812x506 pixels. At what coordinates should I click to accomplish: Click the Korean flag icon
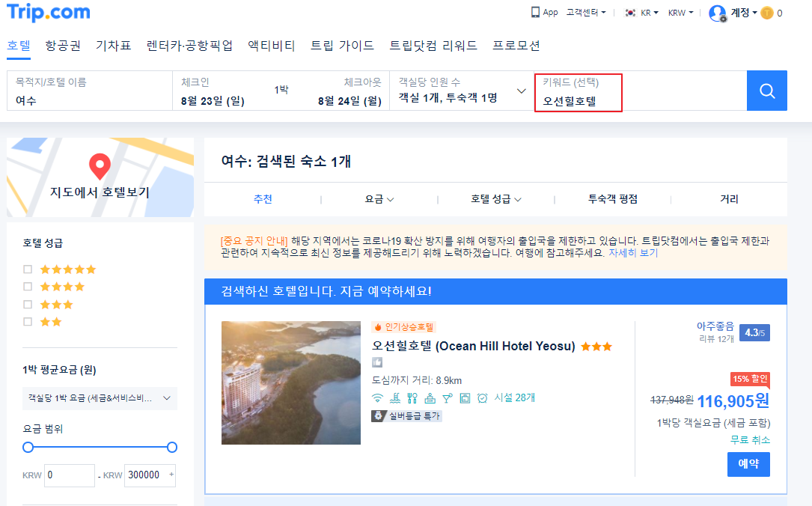[x=630, y=13]
